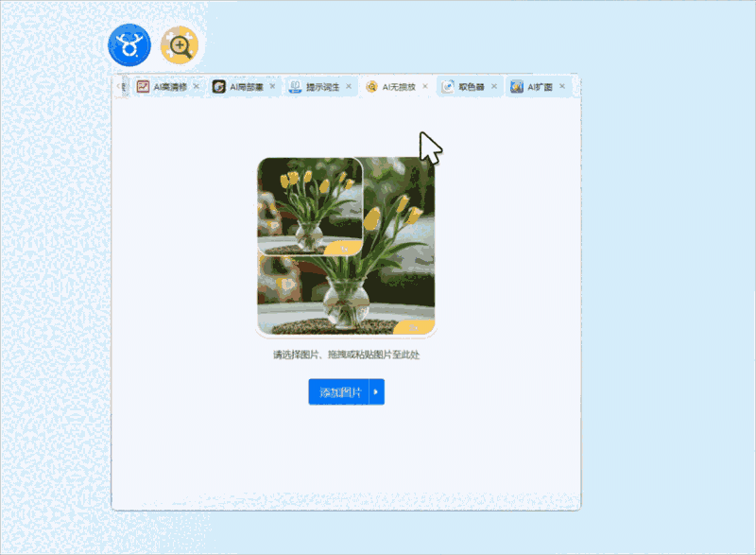Viewport: 756px width, 555px height.
Task: Expand the arrow beside 添加图片
Action: (376, 392)
